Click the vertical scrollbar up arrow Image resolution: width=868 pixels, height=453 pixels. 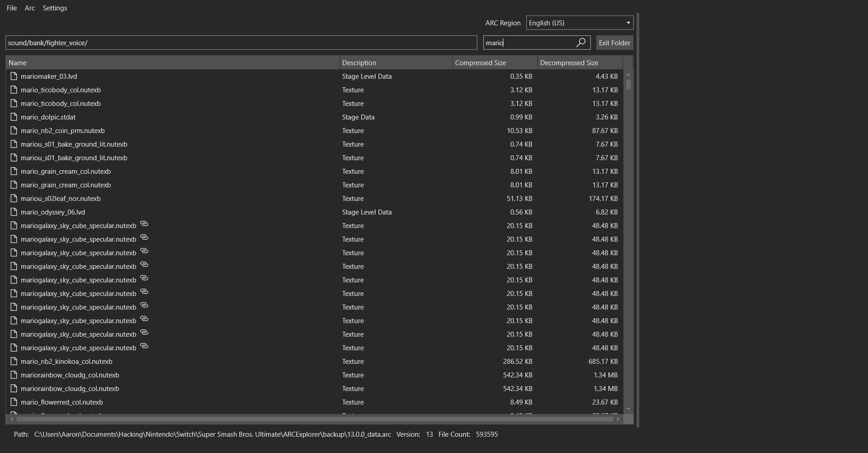628,74
